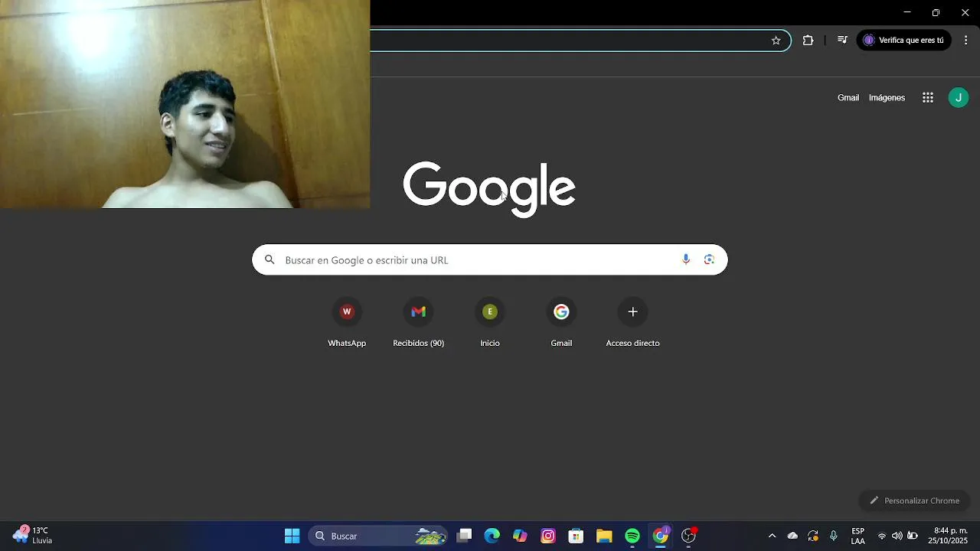Screen dimensions: 980x551
Task: Open the Imágenes link
Action: pyautogui.click(x=887, y=98)
